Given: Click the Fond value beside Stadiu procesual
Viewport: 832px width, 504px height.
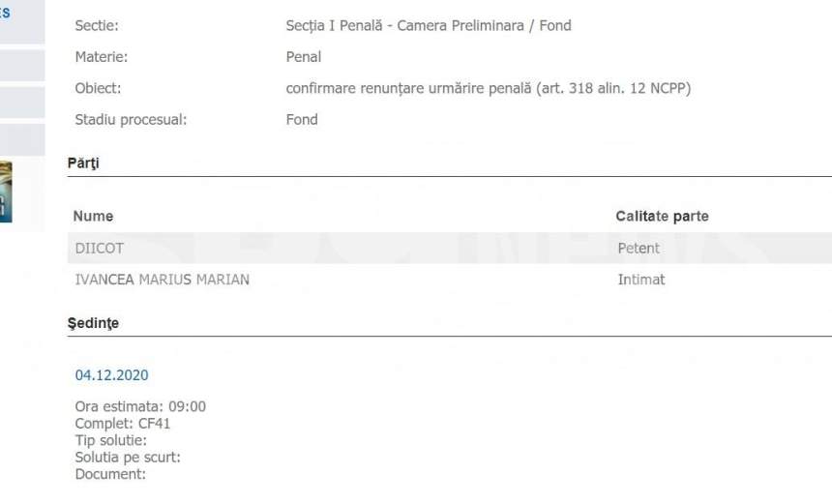Looking at the screenshot, I should (302, 120).
